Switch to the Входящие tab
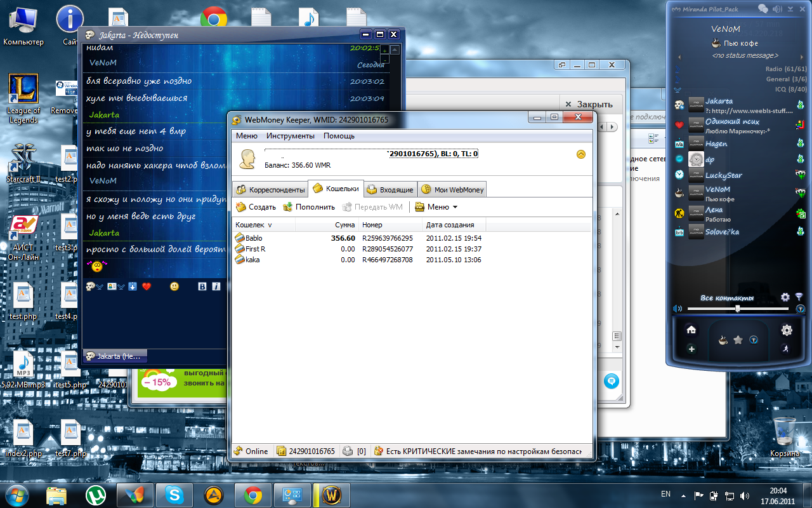The width and height of the screenshot is (812, 508). click(390, 190)
